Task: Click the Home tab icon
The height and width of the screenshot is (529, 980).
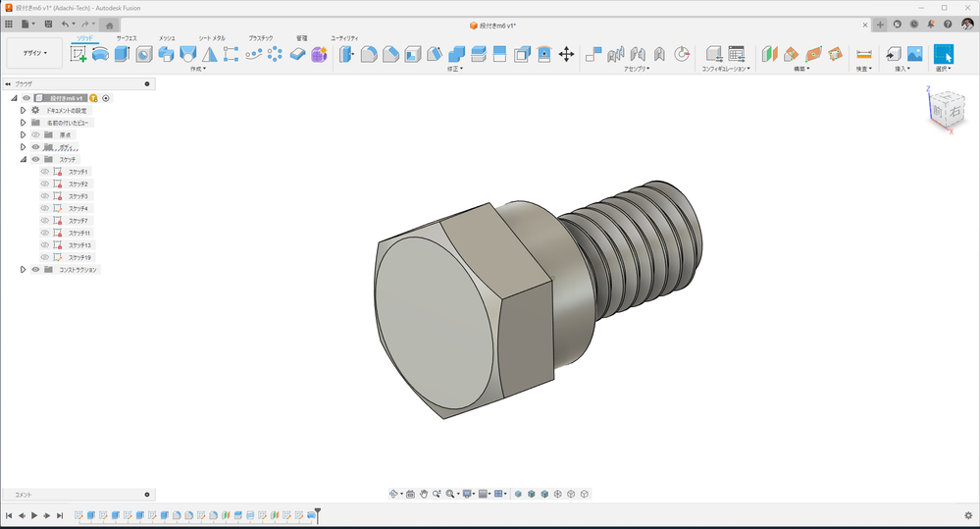Action: [109, 26]
